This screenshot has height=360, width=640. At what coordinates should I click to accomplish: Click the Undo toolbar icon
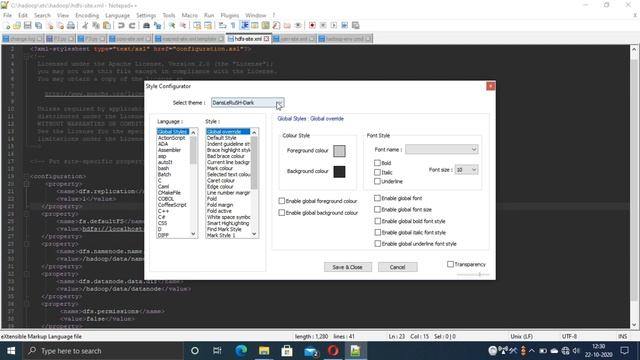[121, 25]
